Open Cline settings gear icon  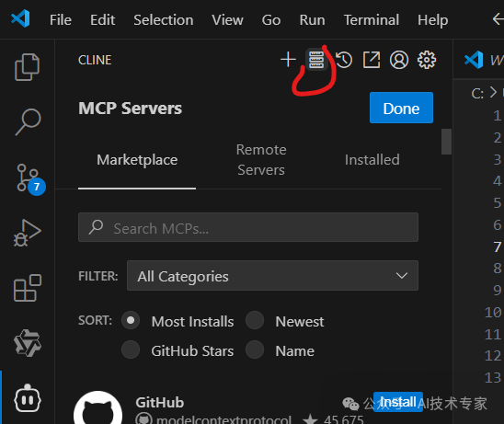click(426, 60)
